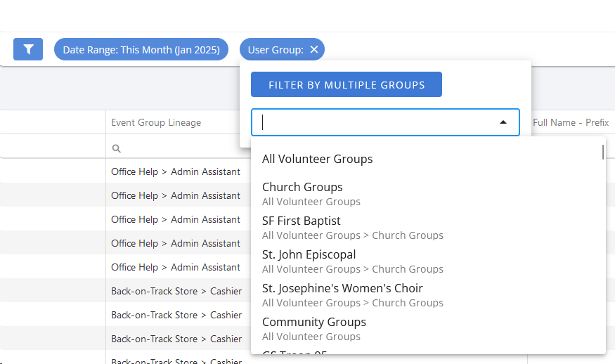Click the dropdown list scrollbar

(603, 152)
